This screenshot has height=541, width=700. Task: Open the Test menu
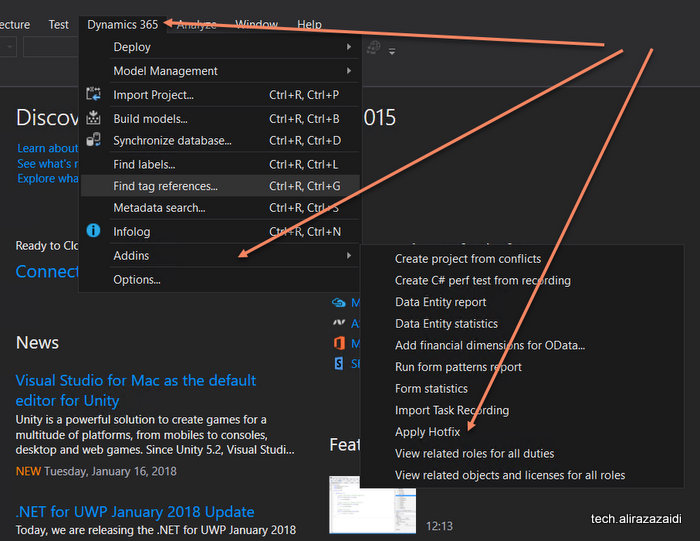pyautogui.click(x=58, y=25)
